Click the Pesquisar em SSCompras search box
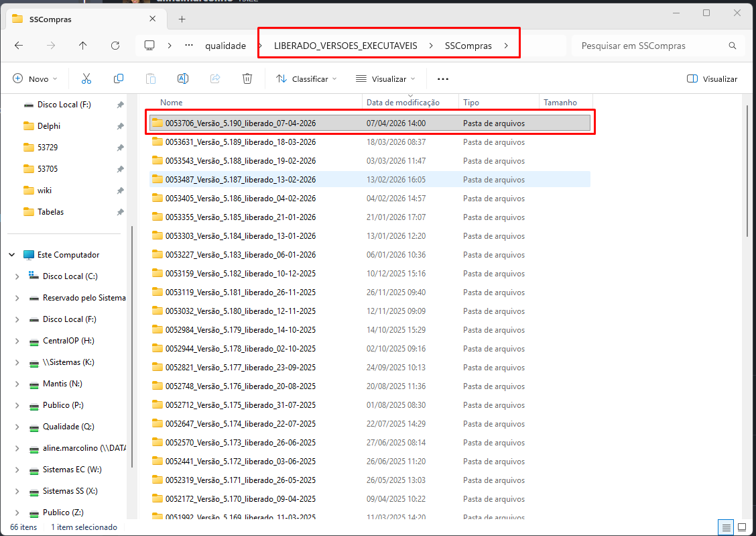 650,46
